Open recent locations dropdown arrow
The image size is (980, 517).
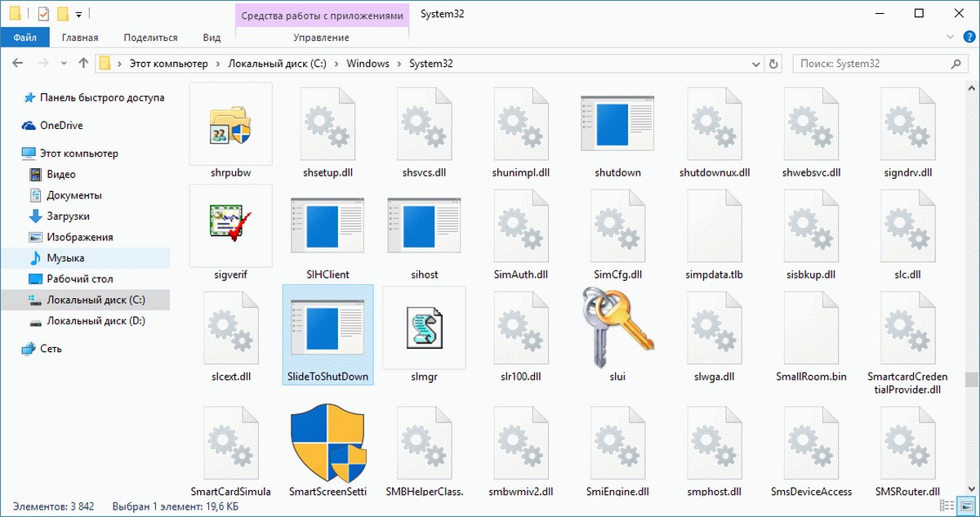pyautogui.click(x=65, y=64)
